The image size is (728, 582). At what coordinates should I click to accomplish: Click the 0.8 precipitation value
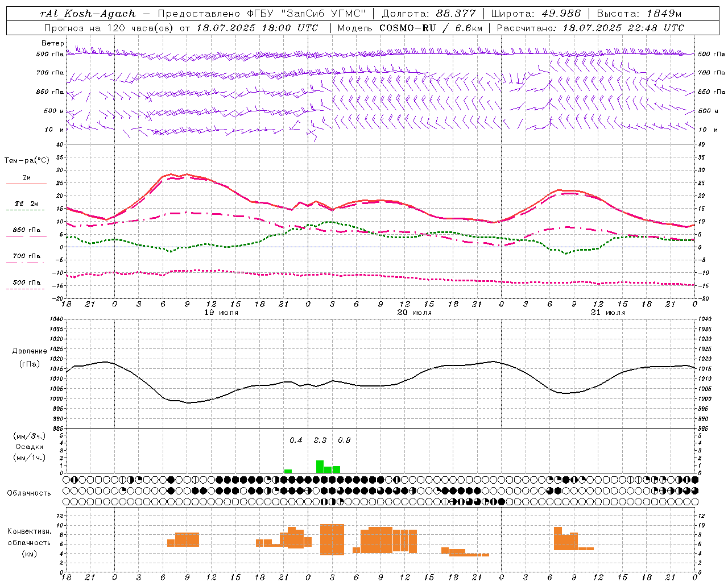344,440
